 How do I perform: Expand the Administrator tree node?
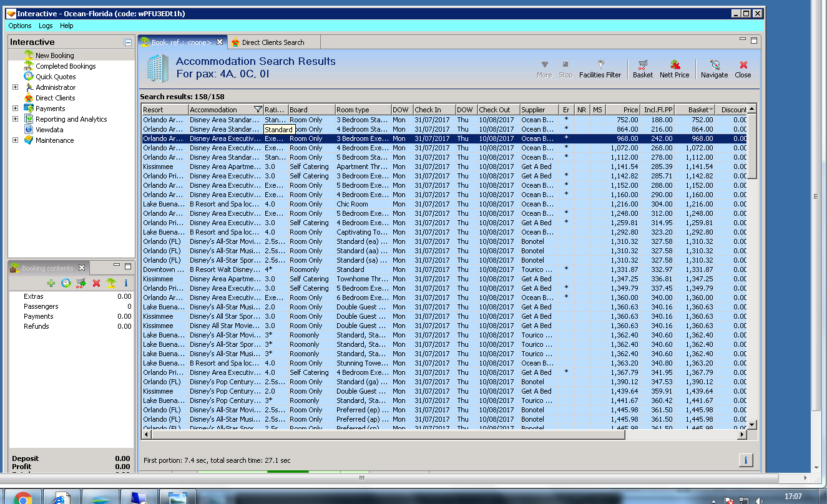pos(15,87)
